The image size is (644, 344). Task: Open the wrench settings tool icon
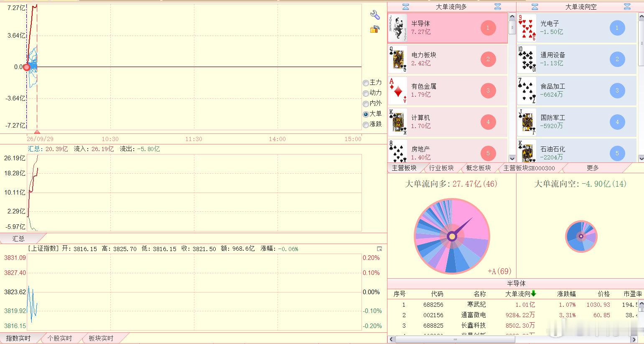(375, 15)
